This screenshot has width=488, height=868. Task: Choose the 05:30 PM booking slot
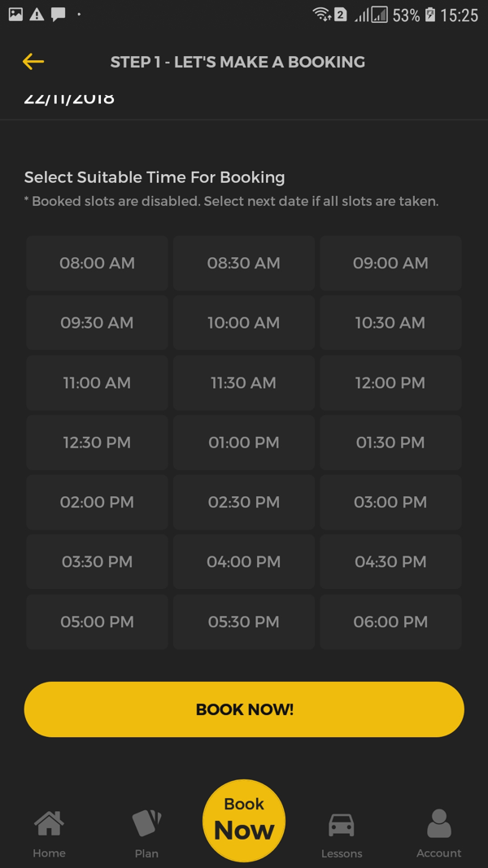pyautogui.click(x=244, y=622)
